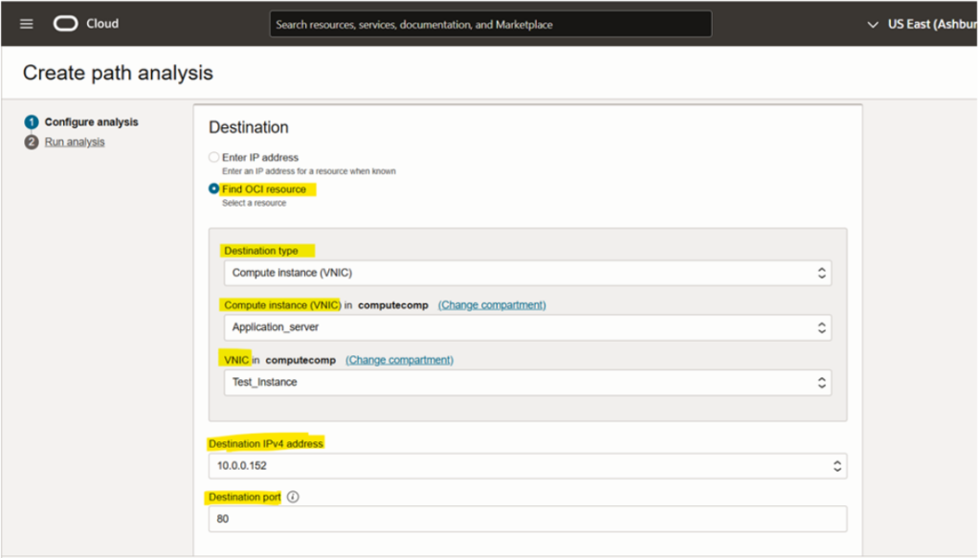Expand the US East region chevron

click(872, 24)
